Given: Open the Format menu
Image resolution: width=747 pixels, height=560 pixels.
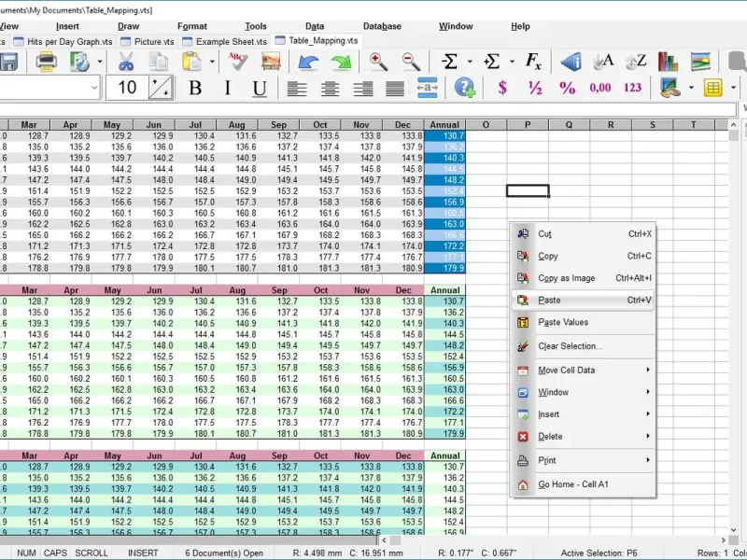Looking at the screenshot, I should [192, 26].
